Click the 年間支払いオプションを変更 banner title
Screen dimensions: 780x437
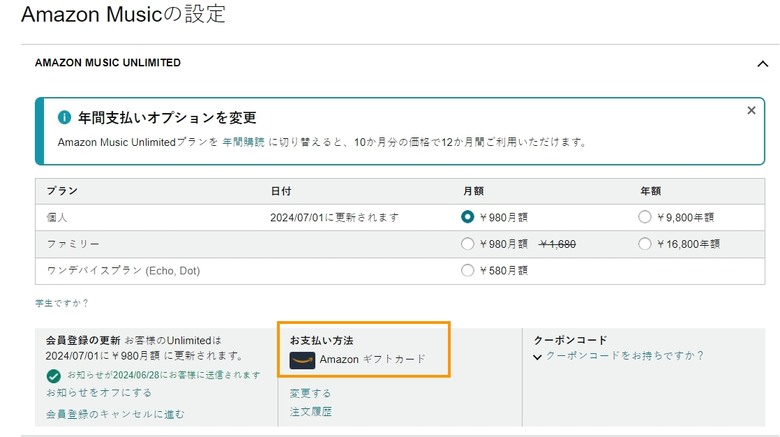(x=167, y=118)
